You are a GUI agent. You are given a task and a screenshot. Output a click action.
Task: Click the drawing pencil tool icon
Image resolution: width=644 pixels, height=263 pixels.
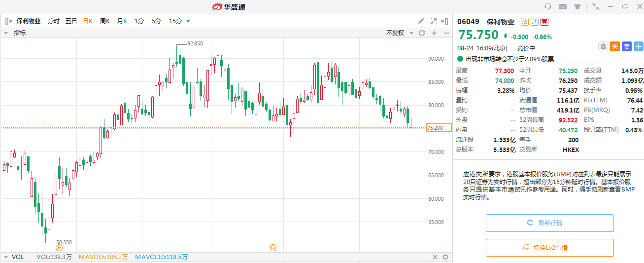pyautogui.click(x=421, y=21)
